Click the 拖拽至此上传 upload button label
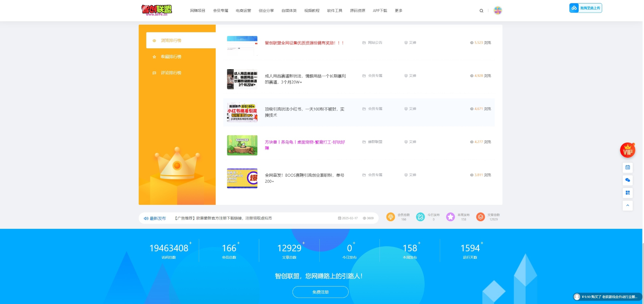Screen dimensions: 644x304 pyautogui.click(x=590, y=8)
